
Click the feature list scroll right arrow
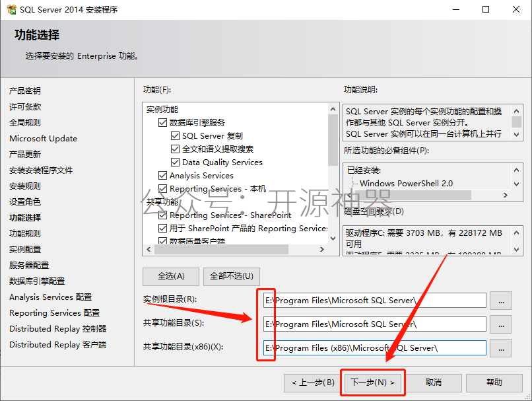coord(322,249)
